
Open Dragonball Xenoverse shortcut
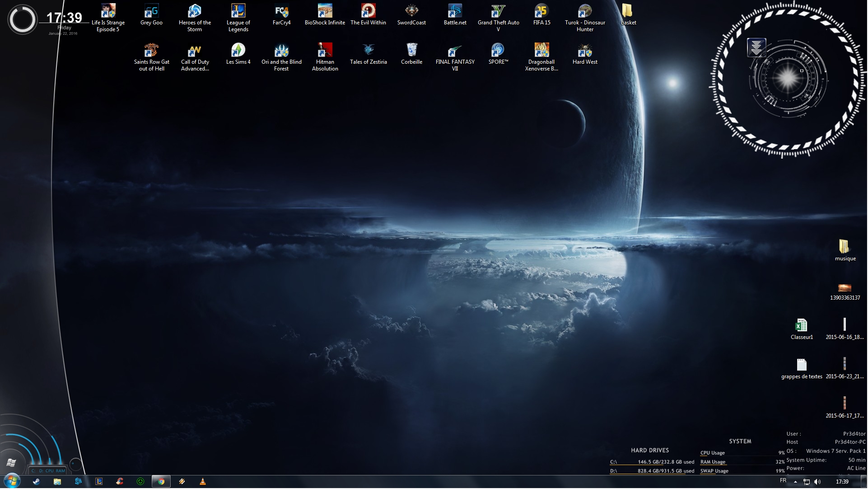[542, 57]
